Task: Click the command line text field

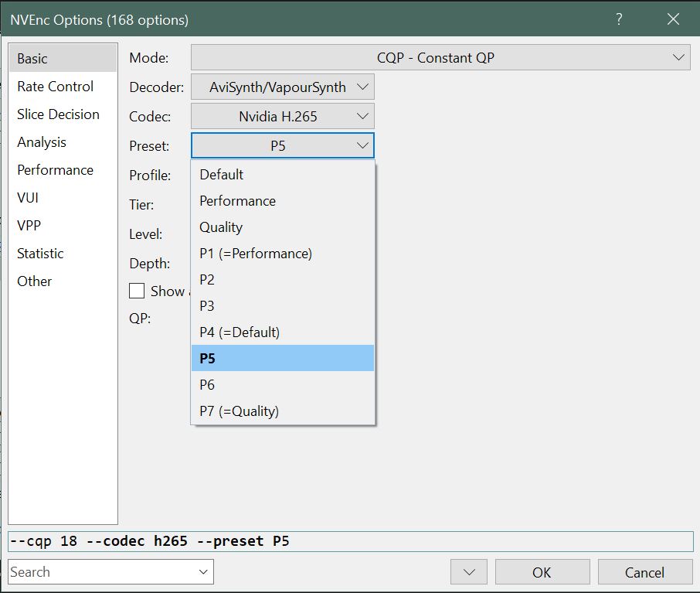Action: coord(351,541)
